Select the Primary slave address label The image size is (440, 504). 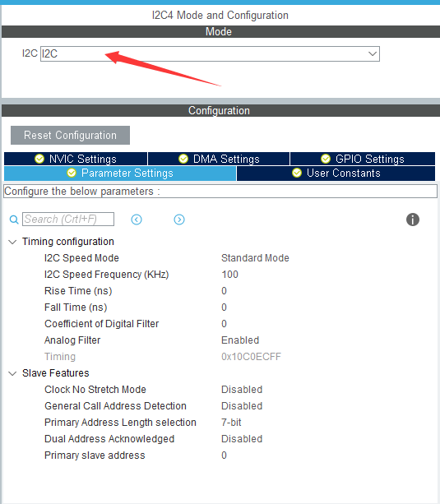tap(95, 455)
